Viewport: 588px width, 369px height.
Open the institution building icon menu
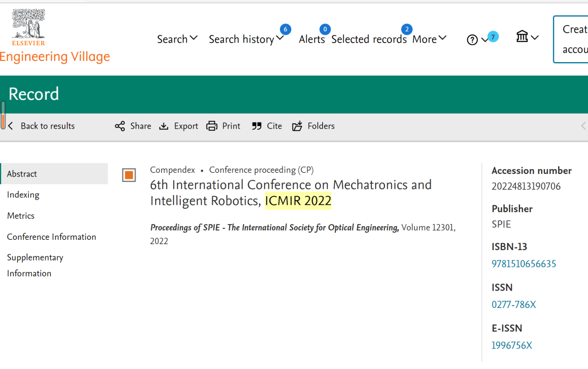point(522,37)
